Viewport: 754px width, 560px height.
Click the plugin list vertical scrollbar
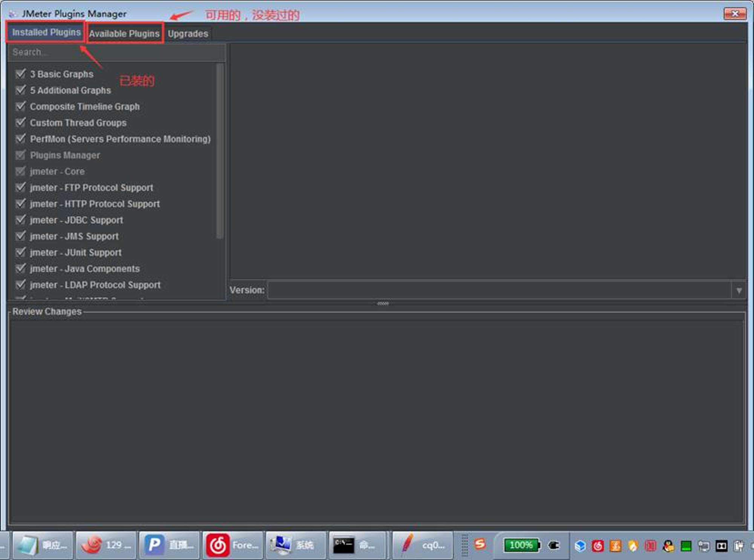tap(220, 151)
